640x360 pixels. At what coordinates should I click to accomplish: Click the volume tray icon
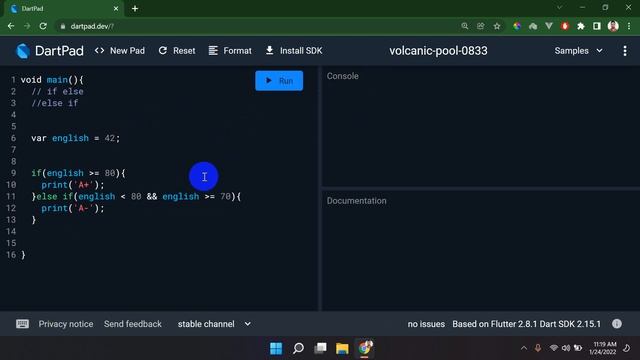point(566,348)
